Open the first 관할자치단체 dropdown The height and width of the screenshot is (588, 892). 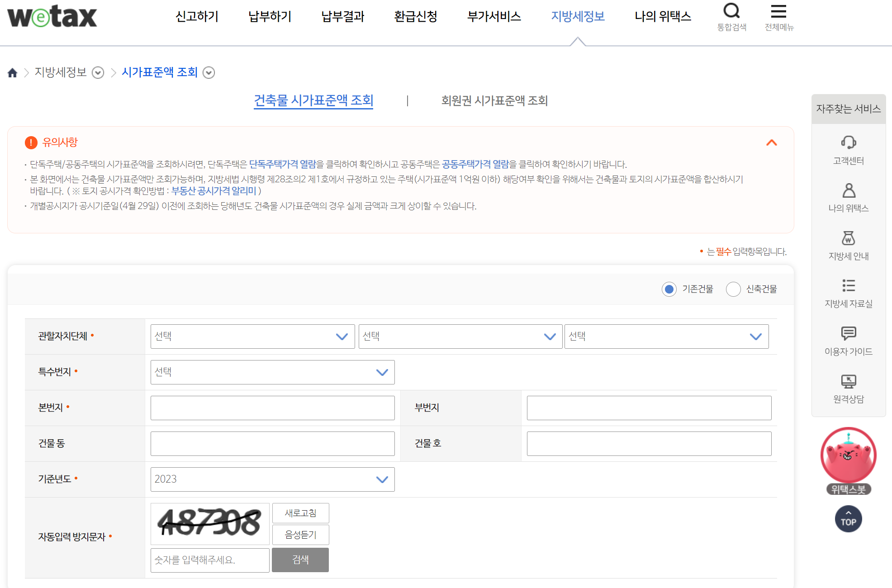[x=252, y=337]
